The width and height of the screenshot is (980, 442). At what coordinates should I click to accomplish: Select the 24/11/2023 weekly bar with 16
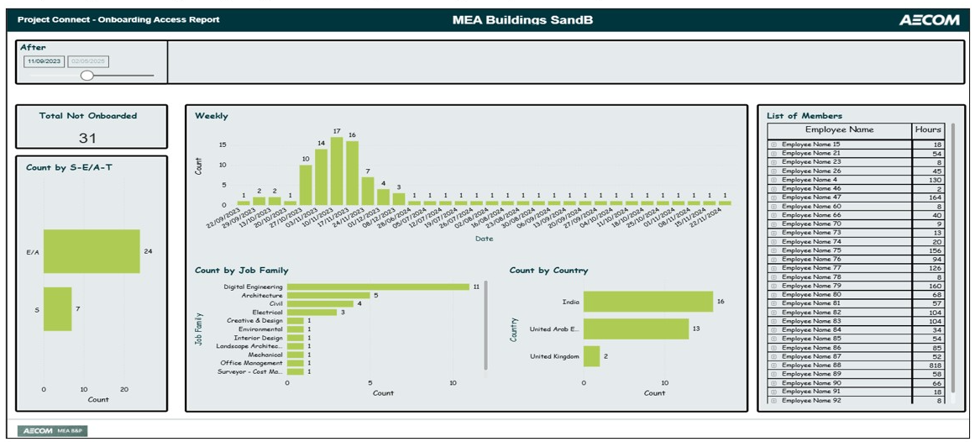pyautogui.click(x=352, y=173)
